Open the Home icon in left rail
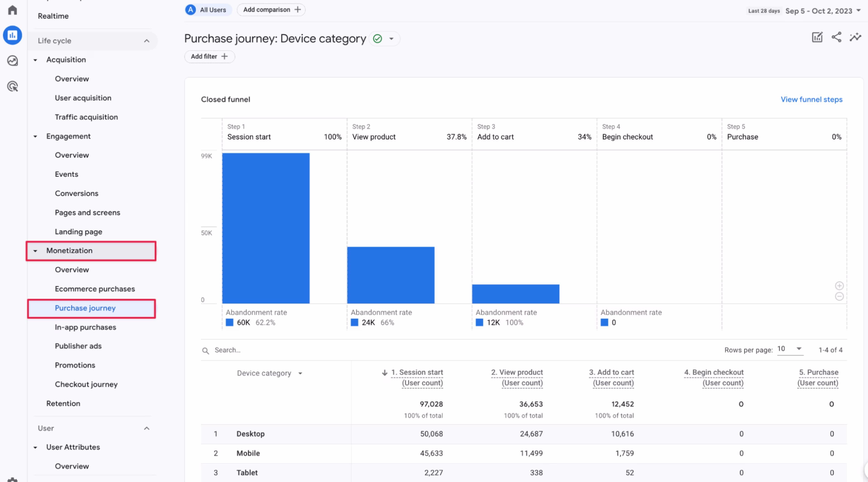The width and height of the screenshot is (868, 482). tap(12, 10)
